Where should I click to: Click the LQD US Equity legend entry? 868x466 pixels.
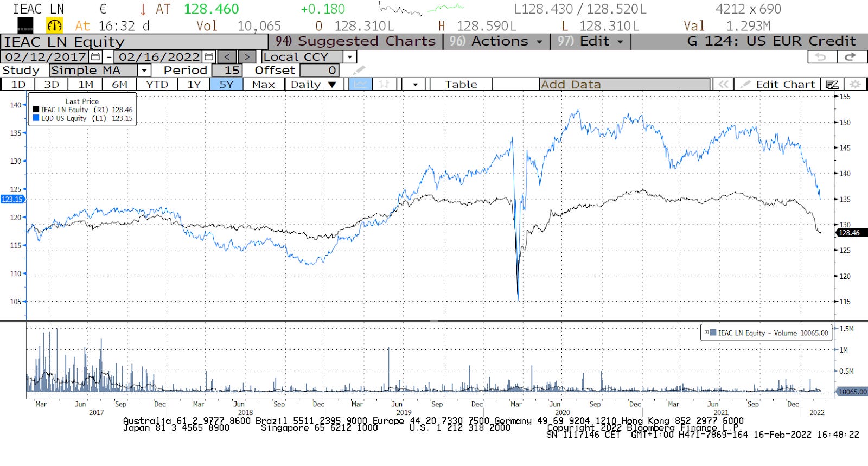82,118
